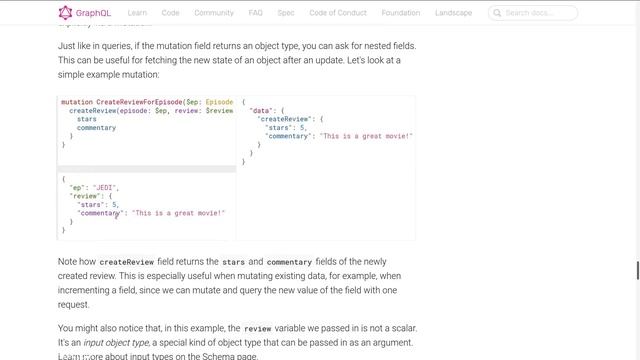Click the "stars" field in mutation editor
The height and width of the screenshot is (360, 640).
(x=87, y=119)
